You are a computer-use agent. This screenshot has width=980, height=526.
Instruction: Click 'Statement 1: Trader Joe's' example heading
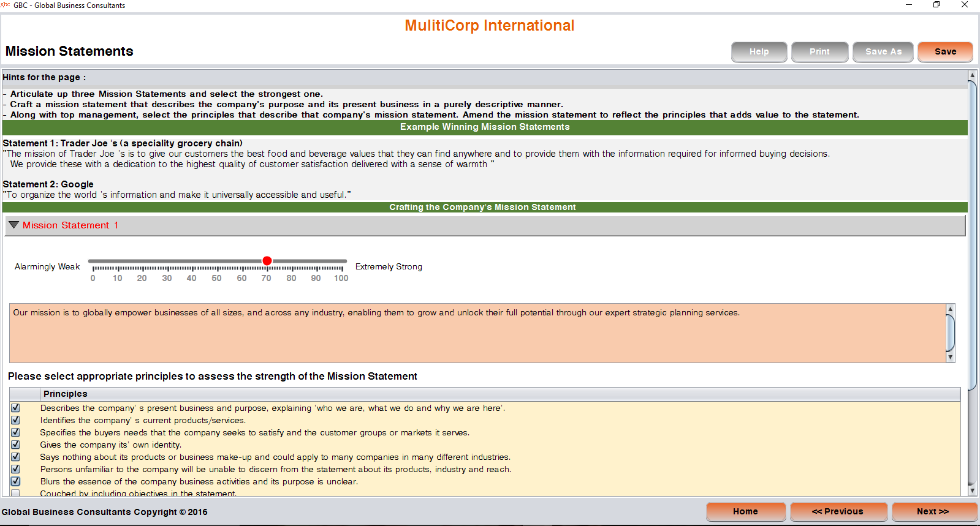point(123,143)
